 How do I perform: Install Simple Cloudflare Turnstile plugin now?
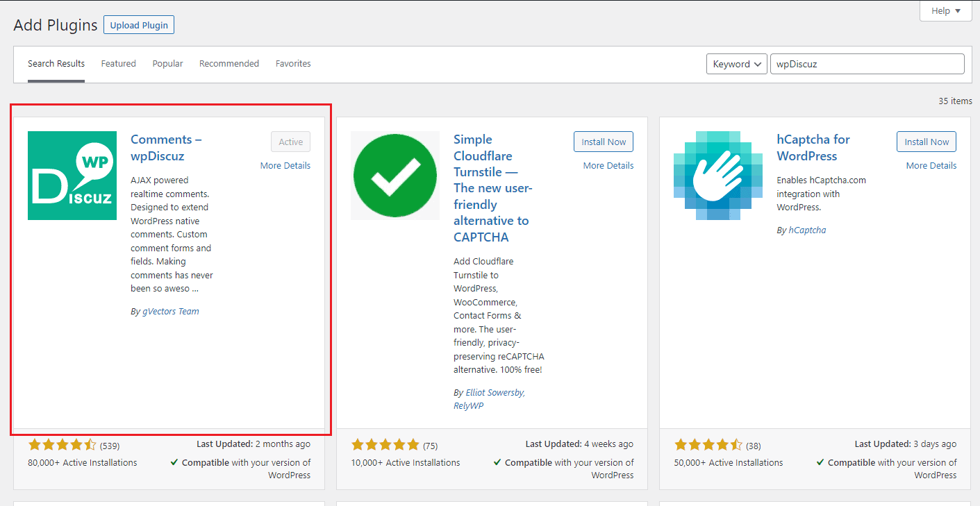[x=604, y=142]
